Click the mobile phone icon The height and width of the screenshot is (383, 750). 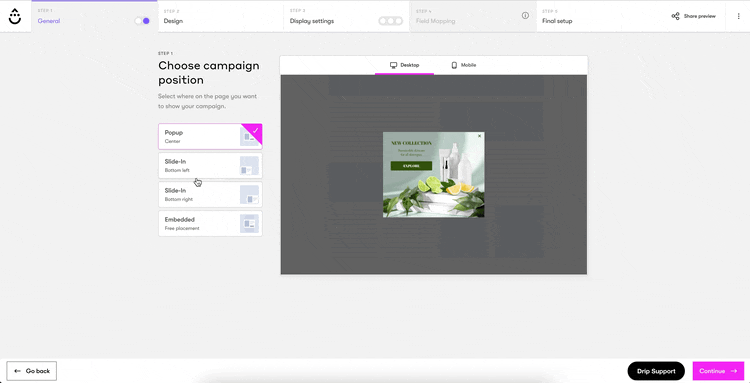(454, 65)
